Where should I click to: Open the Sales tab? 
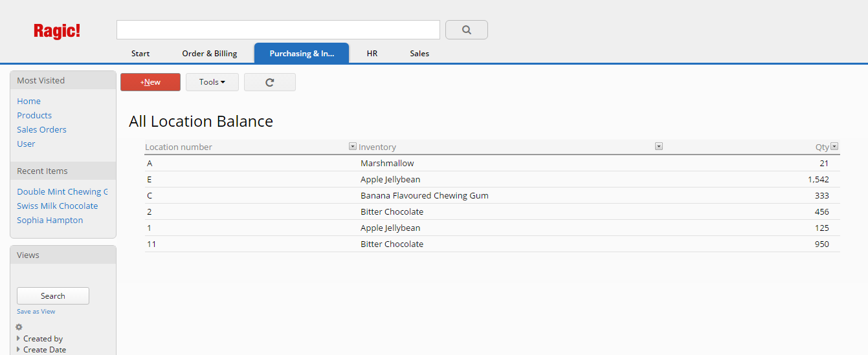[x=419, y=53]
